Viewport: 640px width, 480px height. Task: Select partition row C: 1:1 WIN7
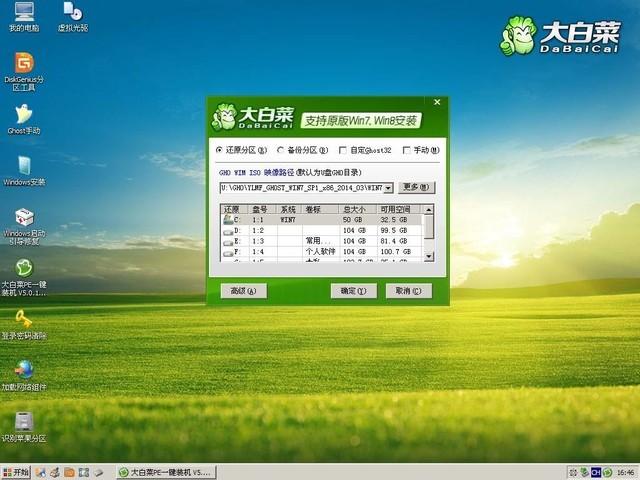[x=322, y=220]
